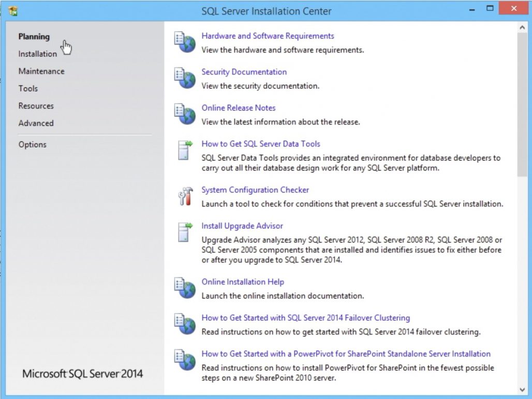Open Hardware and Software Requirements link
532x399 pixels.
pos(268,36)
